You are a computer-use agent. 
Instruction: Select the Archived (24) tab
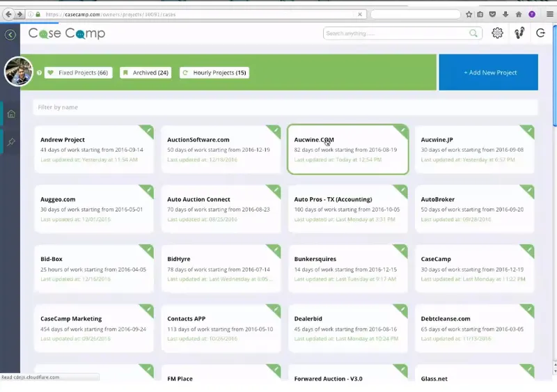(146, 72)
